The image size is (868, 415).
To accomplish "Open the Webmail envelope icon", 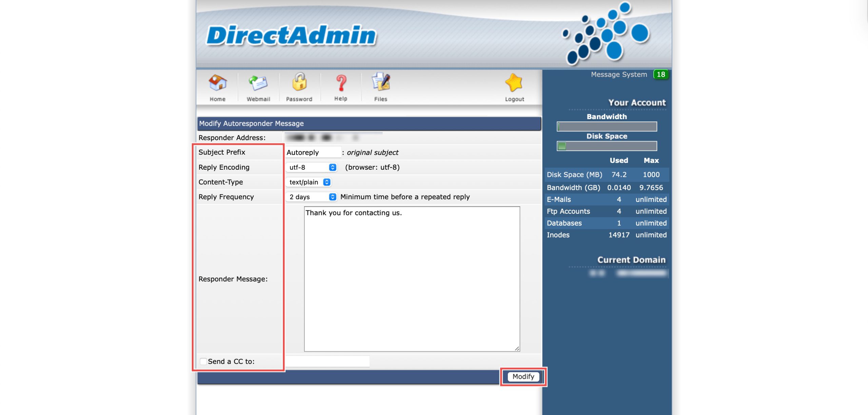I will pos(258,83).
